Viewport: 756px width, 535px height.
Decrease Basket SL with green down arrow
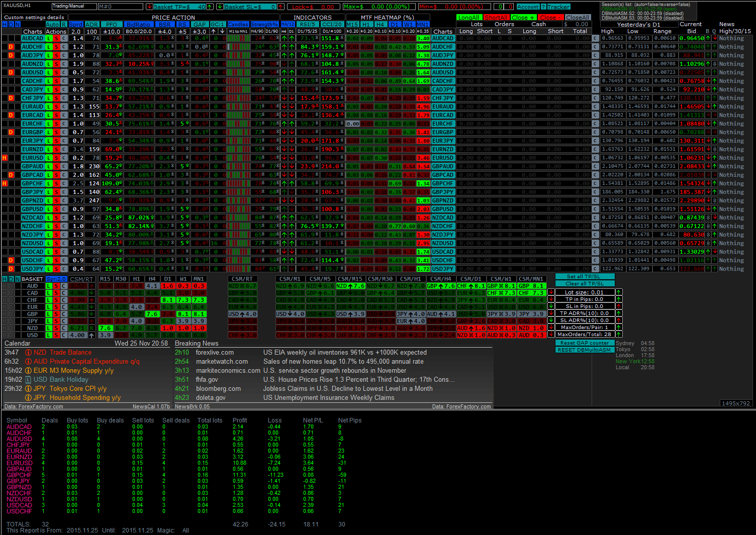pos(220,7)
